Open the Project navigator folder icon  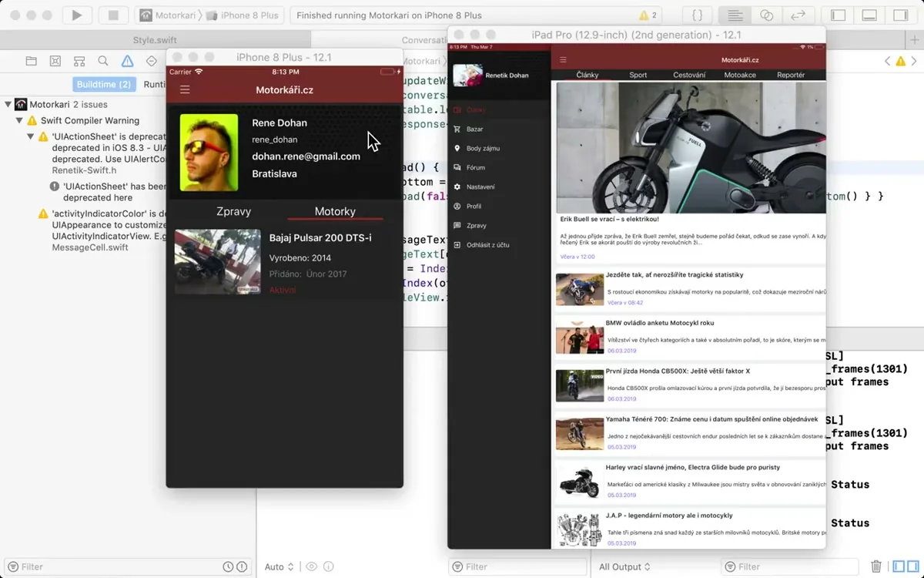coord(31,61)
